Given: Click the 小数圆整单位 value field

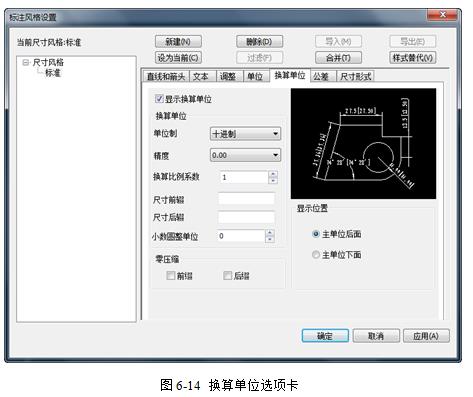Looking at the screenshot, I should coord(241,236).
